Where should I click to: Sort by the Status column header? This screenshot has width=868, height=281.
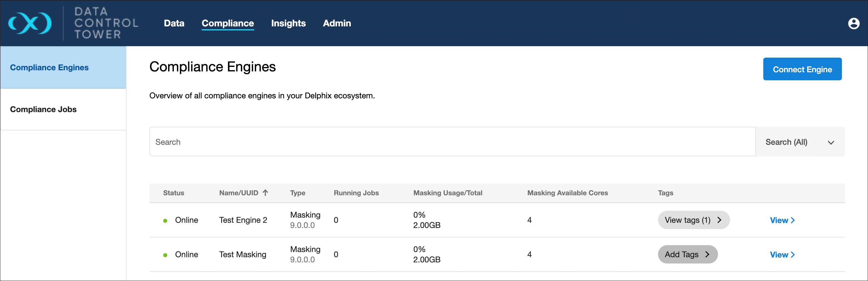[174, 193]
